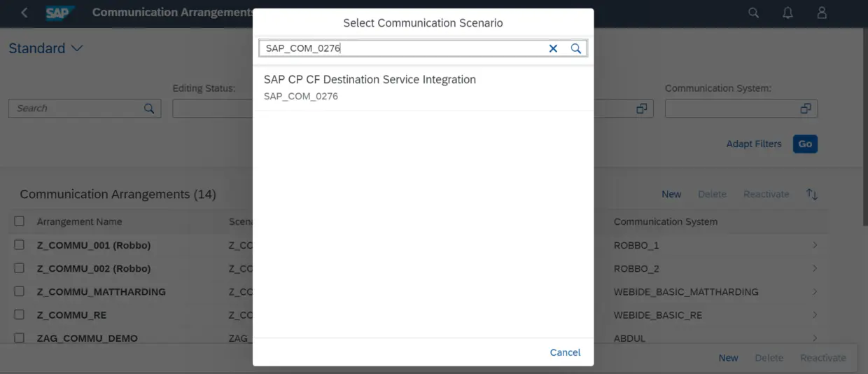The height and width of the screenshot is (374, 868).
Task: Clear the scenario search field text
Action: point(553,48)
